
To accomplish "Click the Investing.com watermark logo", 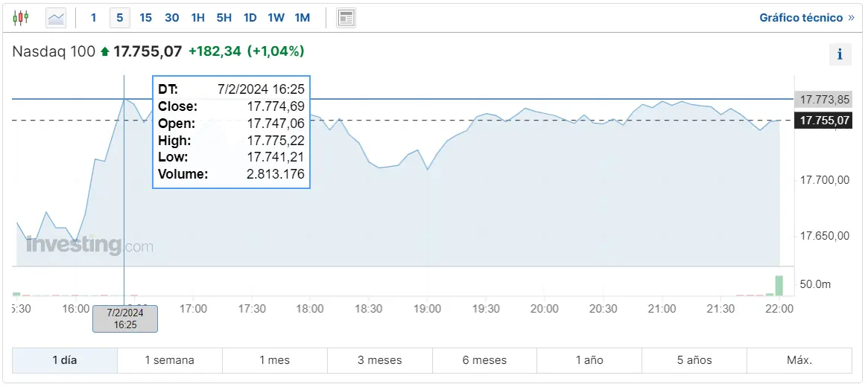I will 89,245.
